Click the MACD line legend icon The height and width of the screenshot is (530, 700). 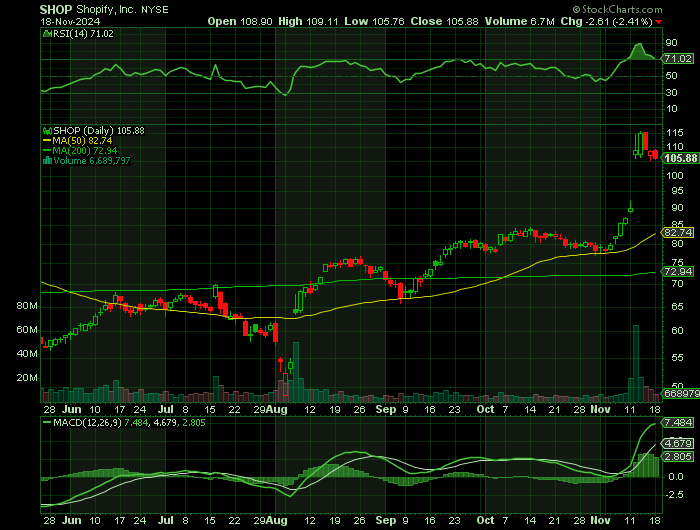[47, 422]
